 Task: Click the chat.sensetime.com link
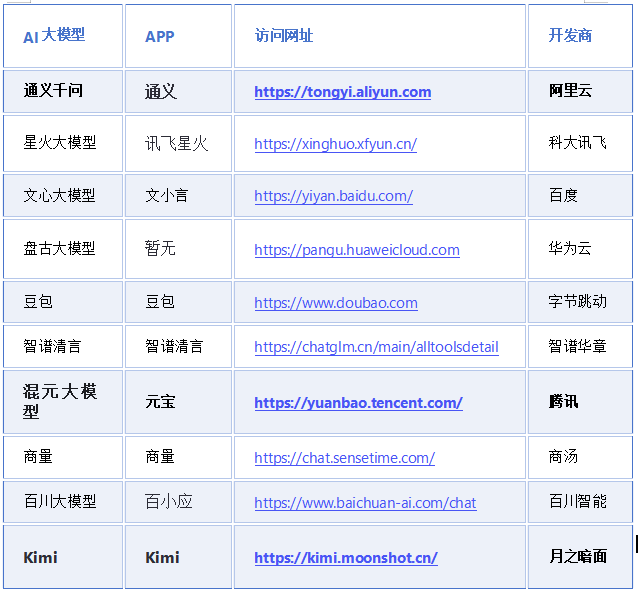[x=344, y=457]
